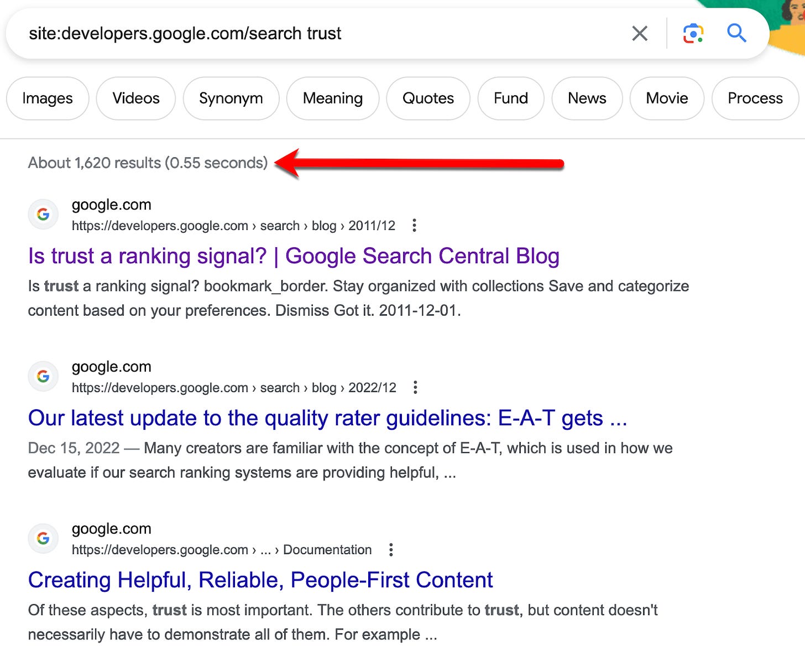
Task: Click the Google favicon beside the Documentation result
Action: pyautogui.click(x=43, y=538)
